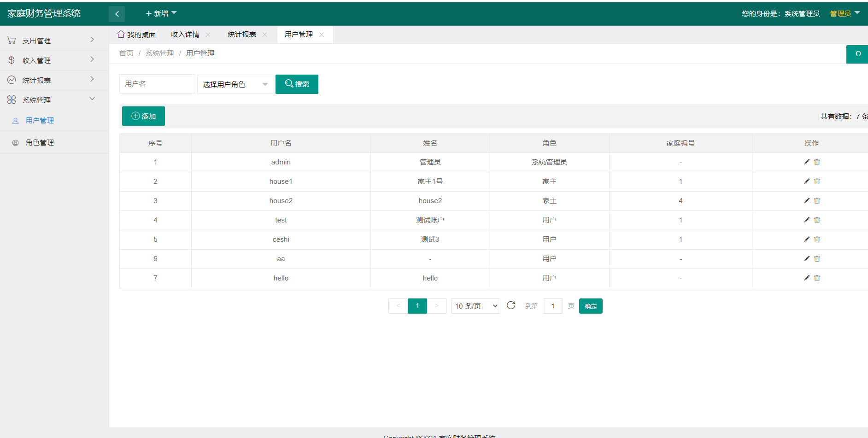Click the 用户名 search input field
This screenshot has width=868, height=438.
157,84
